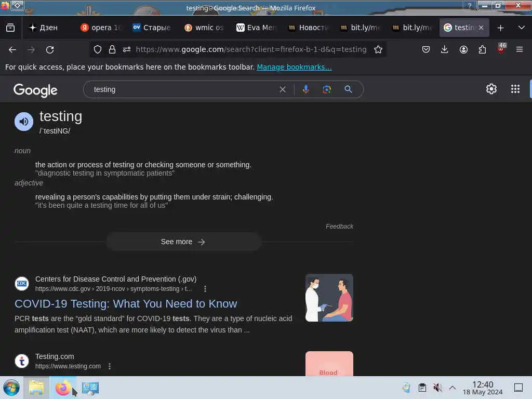
Task: Start Google voice search microphone
Action: click(x=305, y=89)
